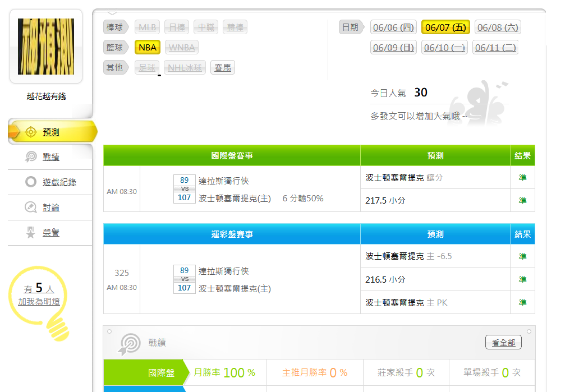This screenshot has width=579, height=392.
Task: Choose date 06/08 (六)
Action: point(498,27)
